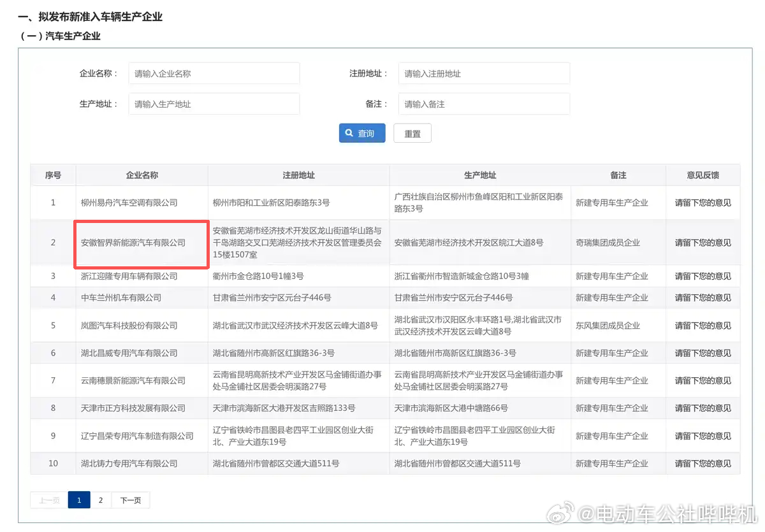This screenshot has height=532, width=765.
Task: Click production address 浙江省衢州市智造新城金仓路10号3幢
Action: (x=462, y=276)
